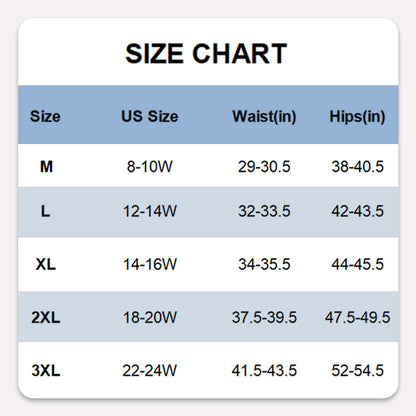Select the 37.5-39.5 waist value
Viewport: 416px width, 416px height.
click(264, 317)
